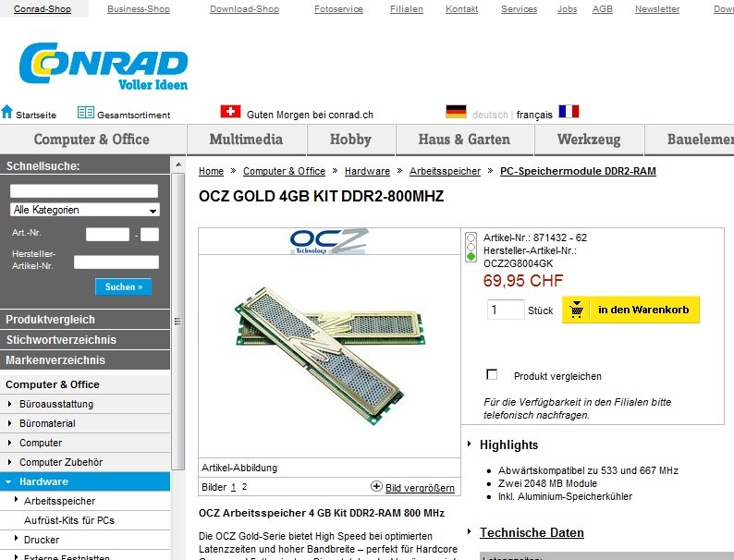
Task: Focus the Stück quantity field
Action: (505, 310)
